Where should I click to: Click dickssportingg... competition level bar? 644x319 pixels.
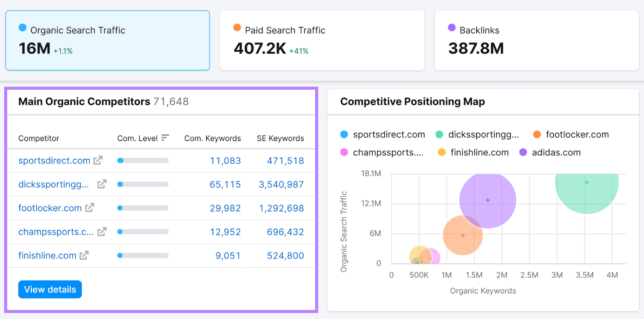point(143,184)
